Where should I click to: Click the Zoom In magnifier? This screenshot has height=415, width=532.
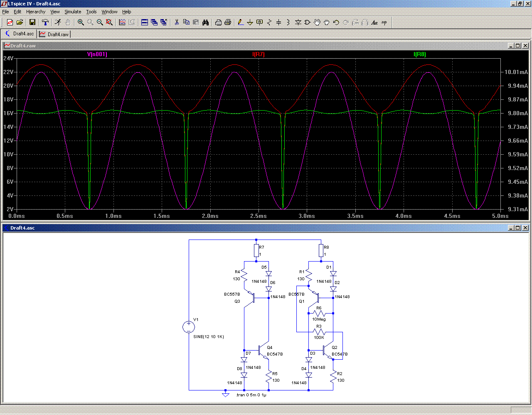tap(81, 22)
